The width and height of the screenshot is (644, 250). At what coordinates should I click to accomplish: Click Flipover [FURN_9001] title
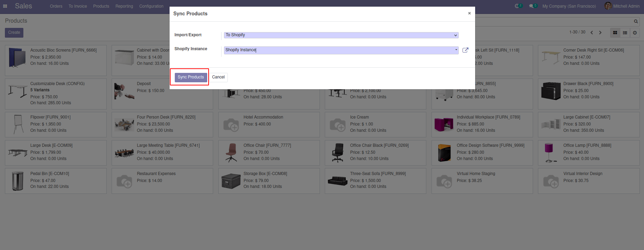point(50,117)
